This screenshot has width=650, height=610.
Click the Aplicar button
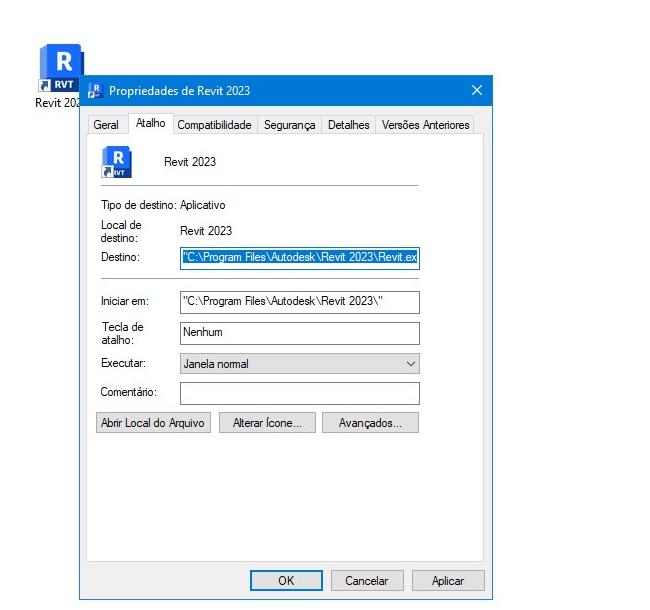click(x=448, y=581)
